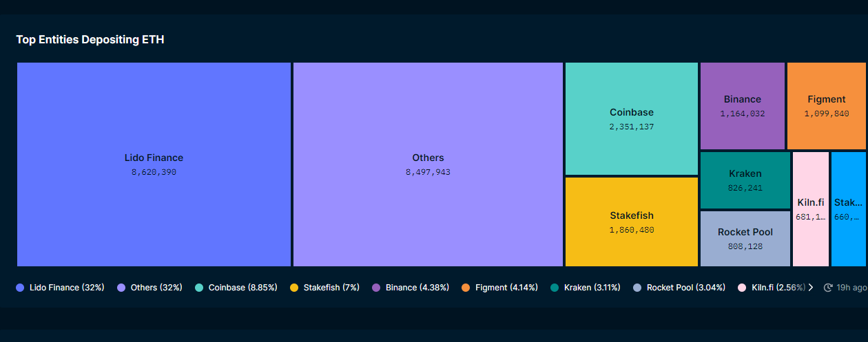Click the refresh clock icon beside 19h ago
The image size is (868, 342).
[x=828, y=288]
